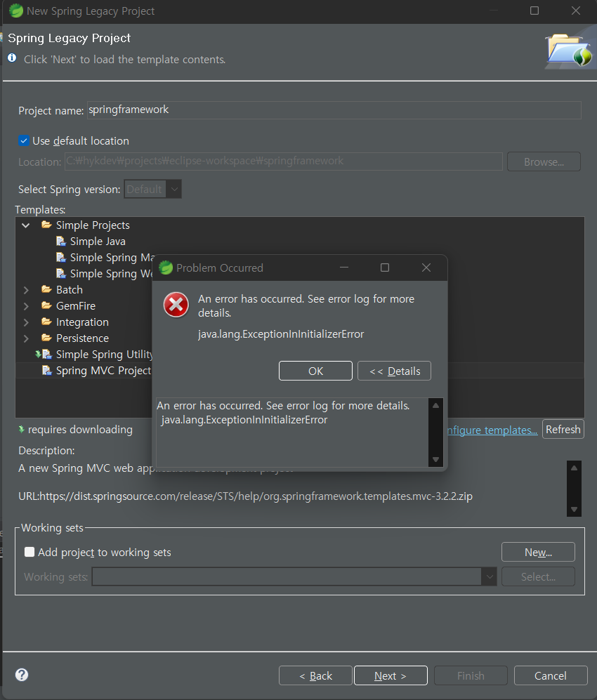
Task: Select the Simple Spring Maven template row
Action: [112, 258]
